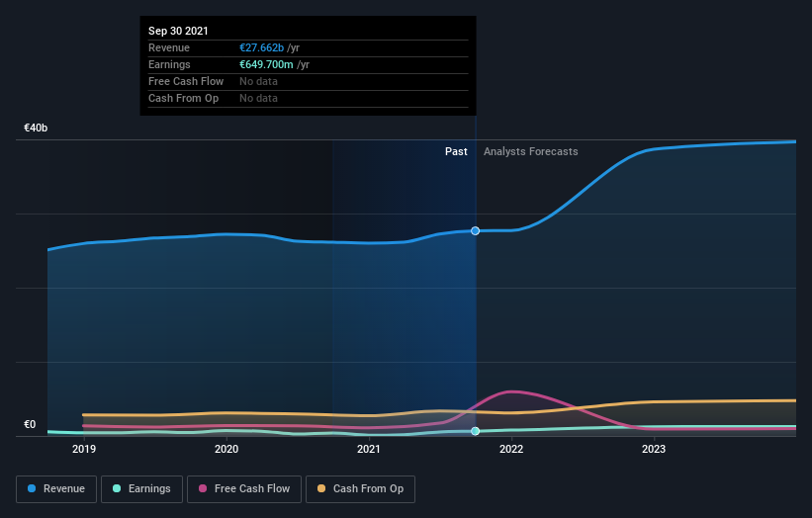The width and height of the screenshot is (812, 518).
Task: Click the Analysts Forecasts label
Action: click(x=531, y=151)
